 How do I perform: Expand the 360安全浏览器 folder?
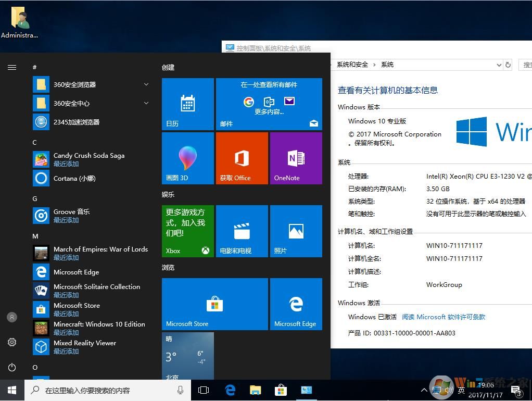click(x=146, y=84)
